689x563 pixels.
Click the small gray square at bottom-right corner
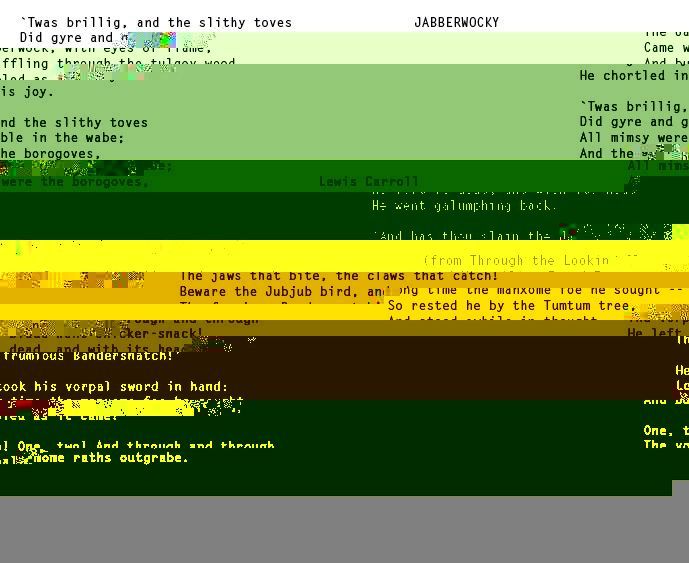point(680,488)
